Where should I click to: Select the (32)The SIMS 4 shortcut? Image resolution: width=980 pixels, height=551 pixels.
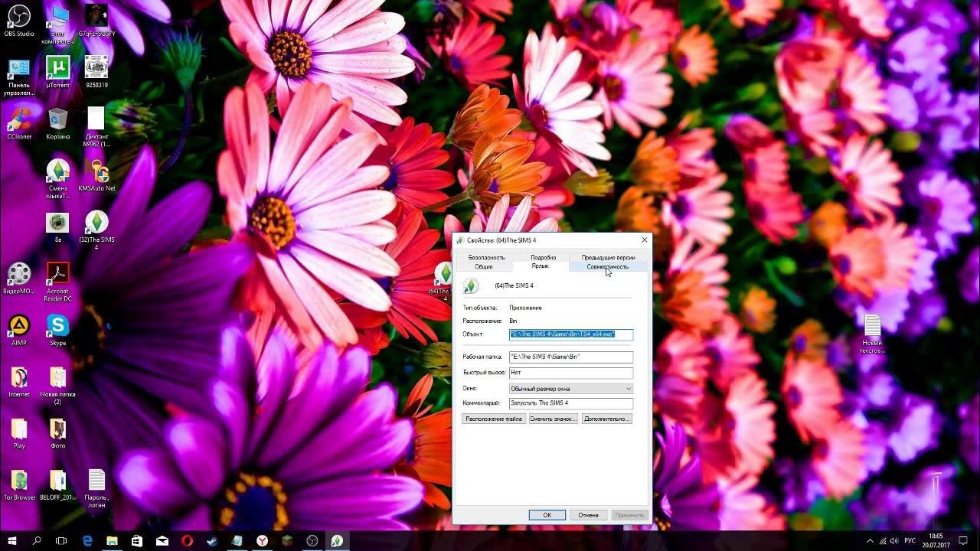coord(96,230)
